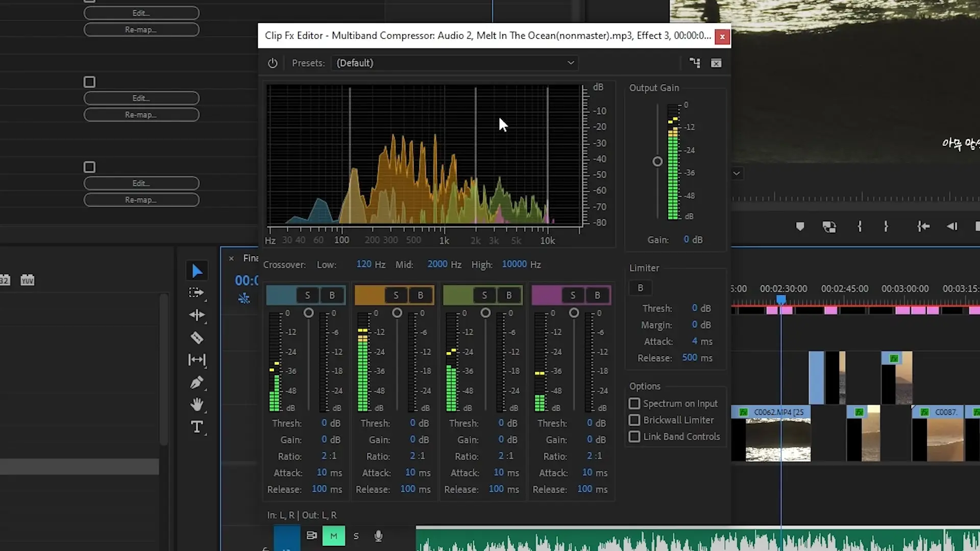Solo the low blue band
The width and height of the screenshot is (980, 551).
point(307,295)
